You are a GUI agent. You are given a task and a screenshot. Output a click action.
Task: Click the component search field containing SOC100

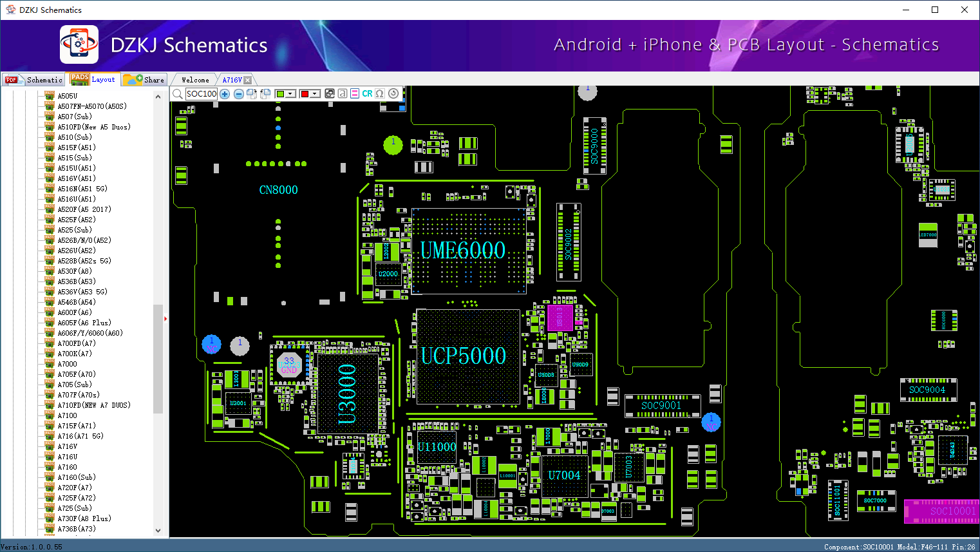point(202,94)
